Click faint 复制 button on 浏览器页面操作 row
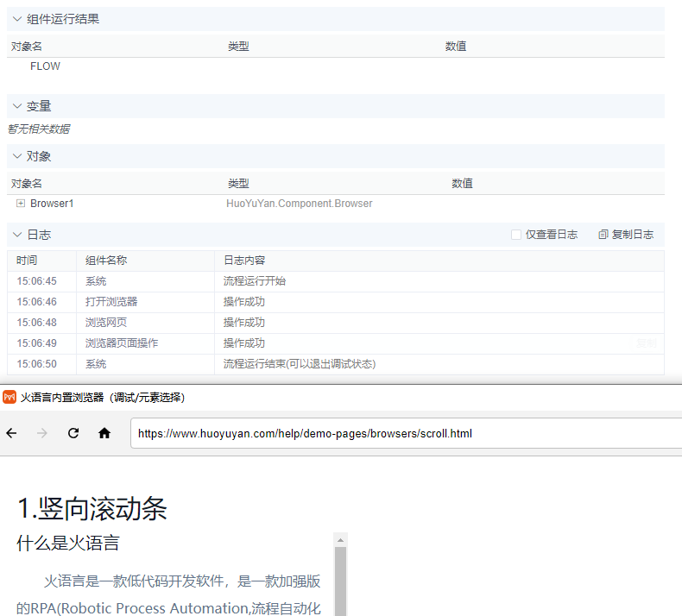The width and height of the screenshot is (682, 616). click(647, 343)
